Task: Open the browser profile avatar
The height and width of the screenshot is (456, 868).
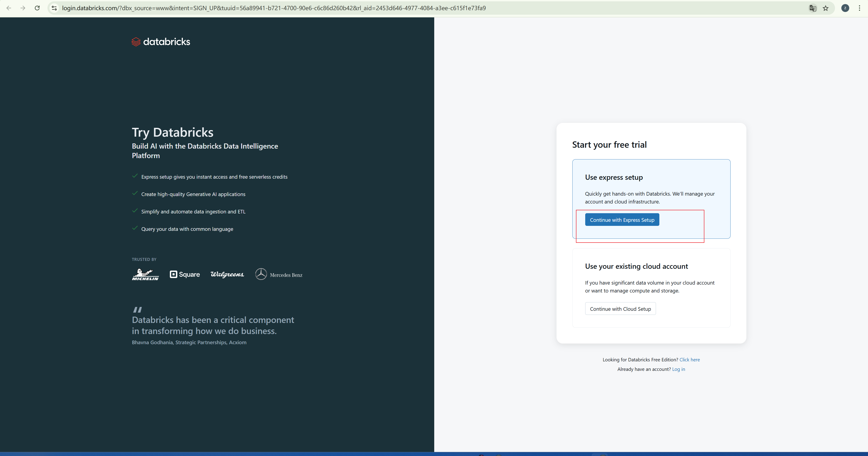Action: tap(845, 8)
